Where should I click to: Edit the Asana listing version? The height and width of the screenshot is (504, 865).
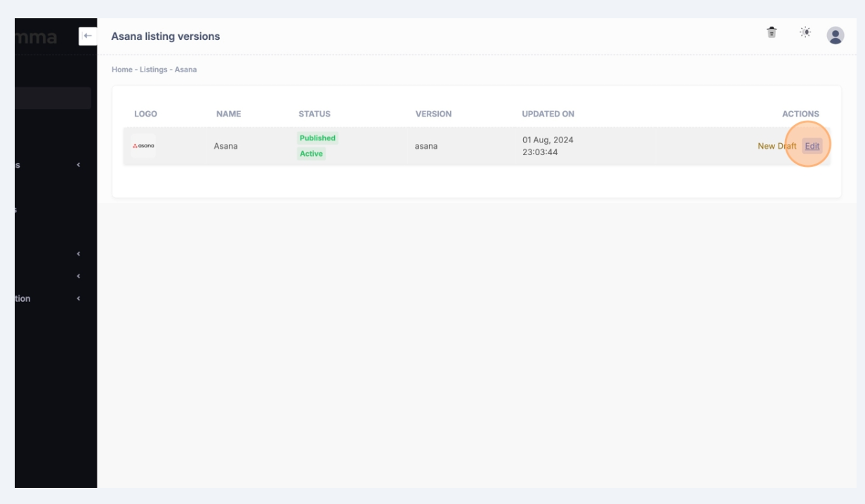(812, 146)
